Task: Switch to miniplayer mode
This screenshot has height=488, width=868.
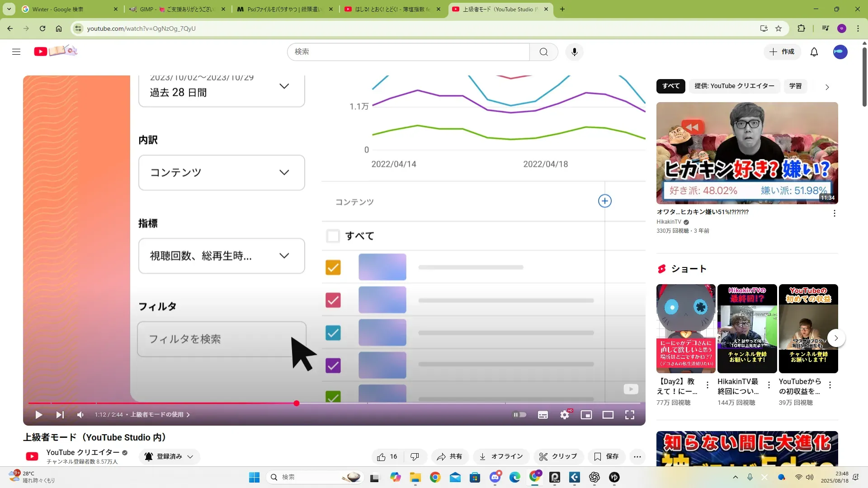Action: [586, 415]
